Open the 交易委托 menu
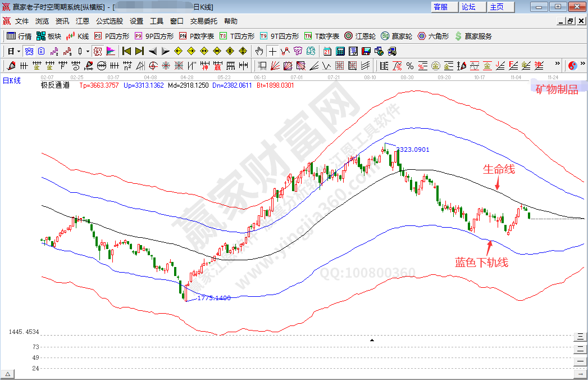The height and width of the screenshot is (380, 588). [x=203, y=21]
